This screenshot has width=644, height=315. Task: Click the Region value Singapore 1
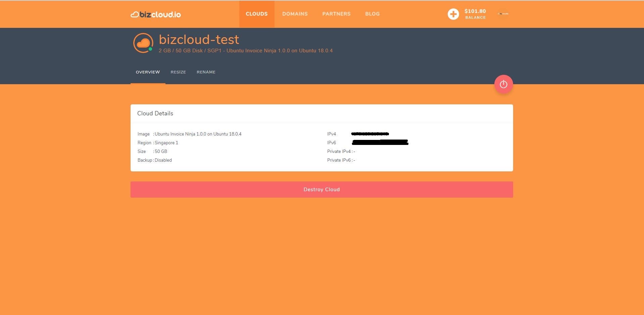click(166, 143)
